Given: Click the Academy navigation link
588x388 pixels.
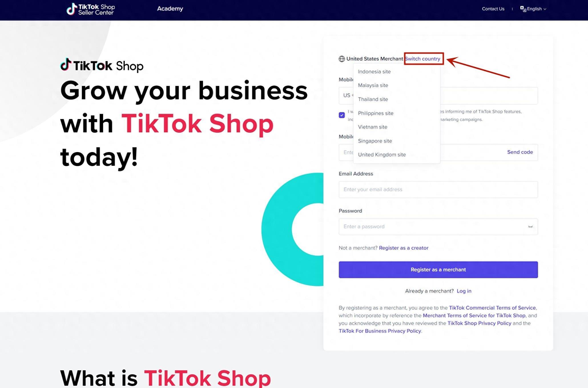Looking at the screenshot, I should [170, 9].
